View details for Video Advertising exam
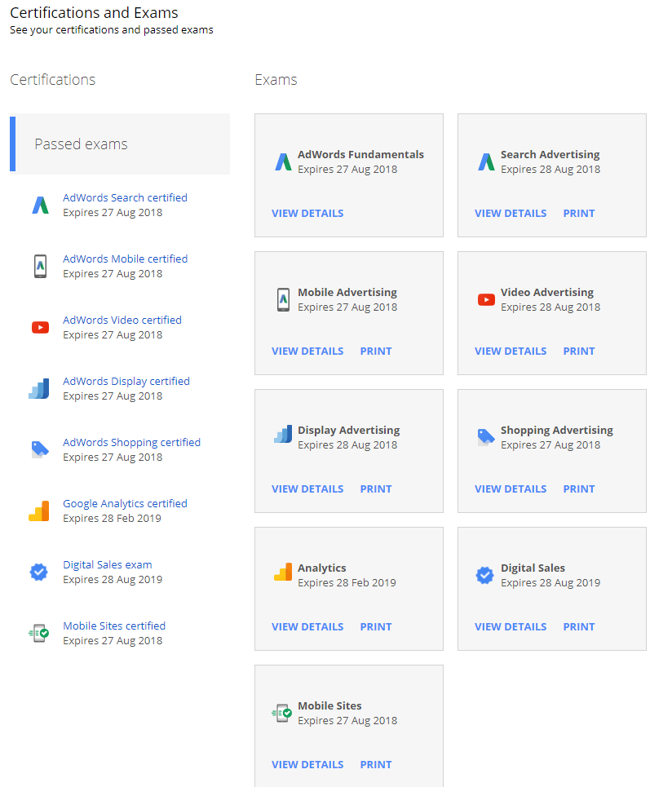The width and height of the screenshot is (672, 787). pos(511,351)
